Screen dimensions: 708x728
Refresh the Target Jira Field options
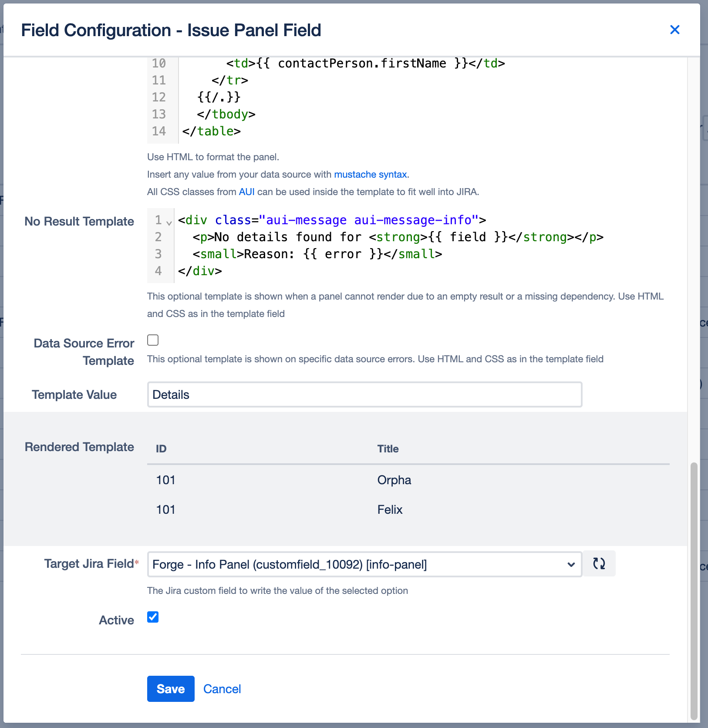tap(599, 564)
